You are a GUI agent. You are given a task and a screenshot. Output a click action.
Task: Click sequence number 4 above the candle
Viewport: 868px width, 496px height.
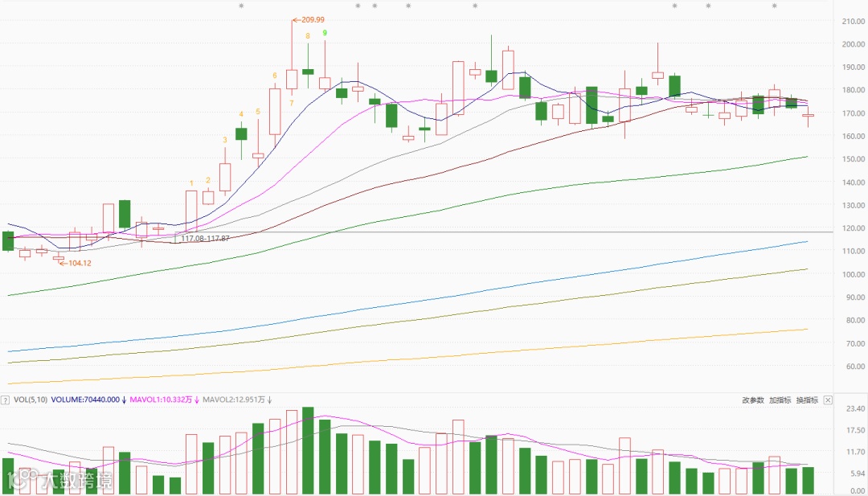click(x=241, y=114)
